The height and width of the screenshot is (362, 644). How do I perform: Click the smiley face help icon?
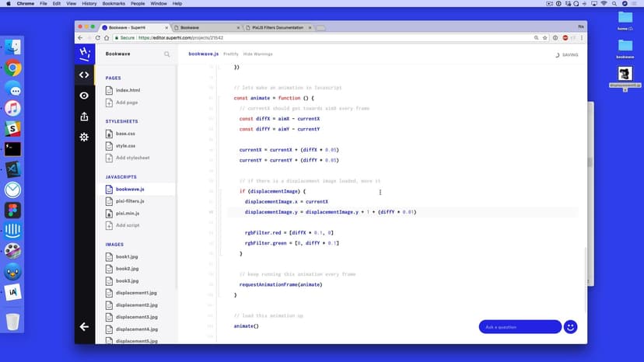click(x=570, y=327)
